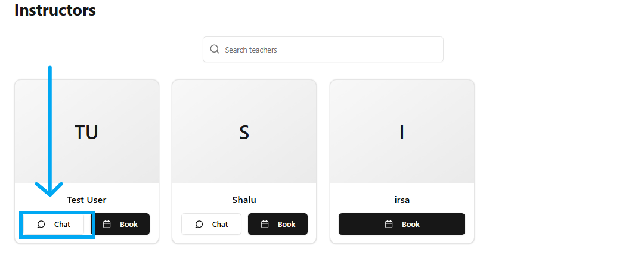Focus the Search teachers input field
Image resolution: width=644 pixels, height=267 pixels.
pos(331,50)
